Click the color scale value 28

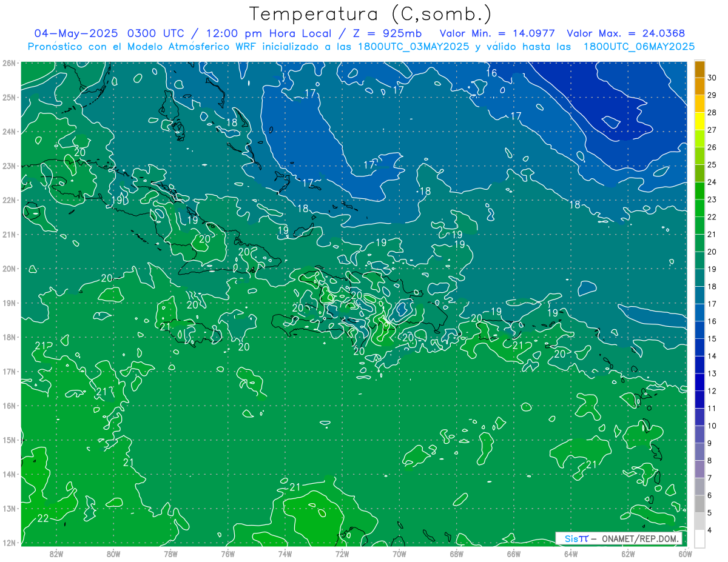(712, 113)
